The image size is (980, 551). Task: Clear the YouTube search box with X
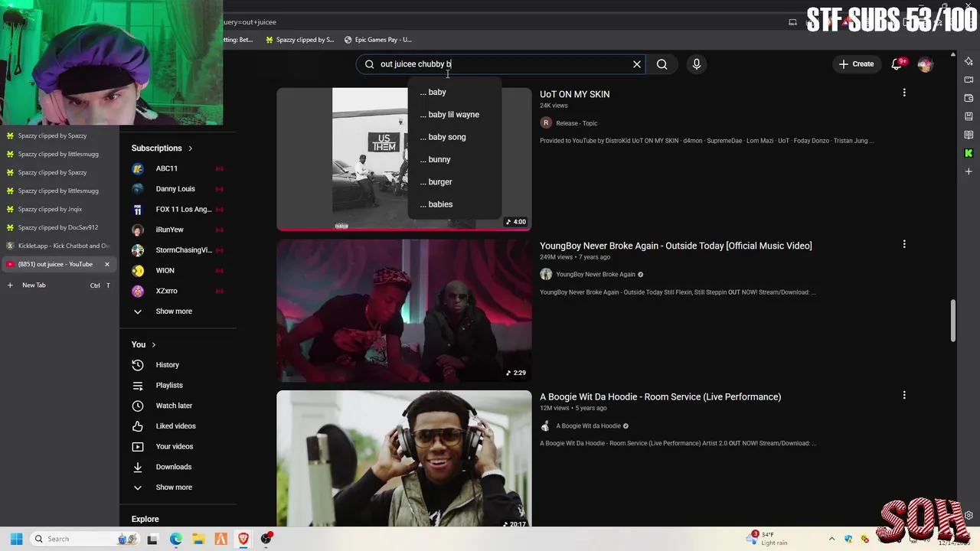coord(636,64)
